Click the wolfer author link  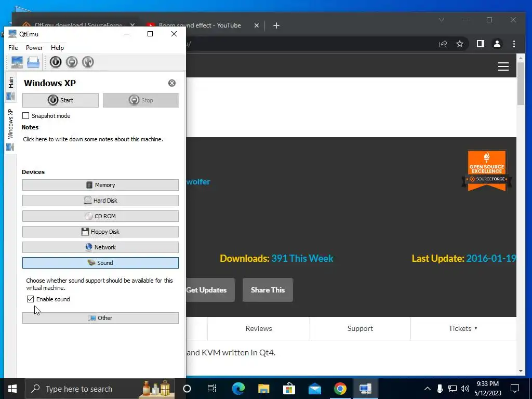point(198,182)
